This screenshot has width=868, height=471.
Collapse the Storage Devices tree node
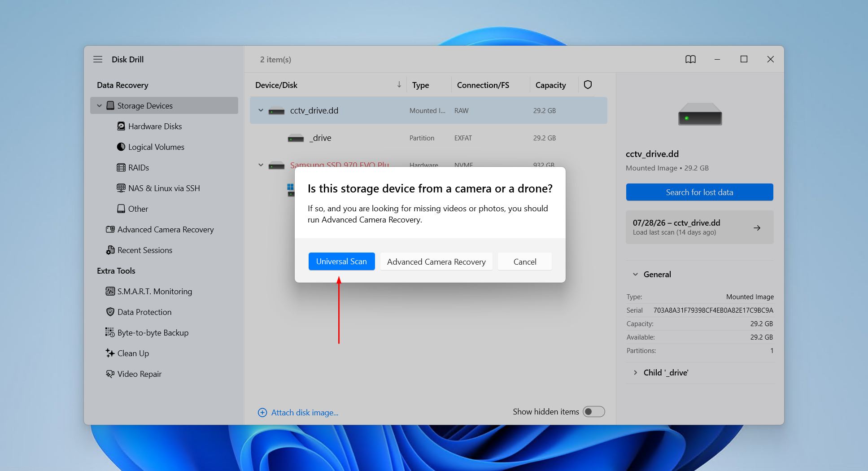point(100,105)
